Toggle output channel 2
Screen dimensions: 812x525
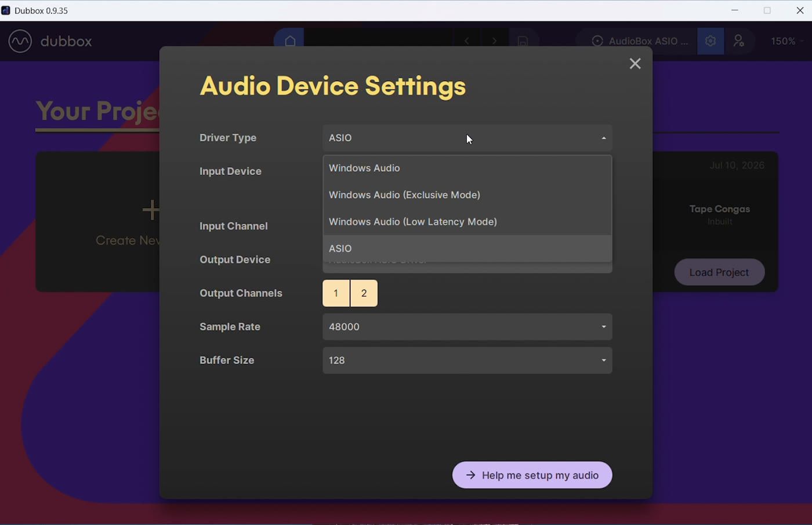pyautogui.click(x=364, y=293)
